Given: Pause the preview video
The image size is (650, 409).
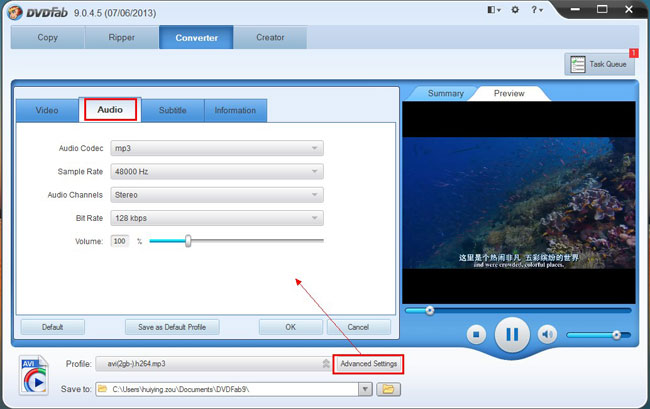Looking at the screenshot, I should tap(512, 334).
